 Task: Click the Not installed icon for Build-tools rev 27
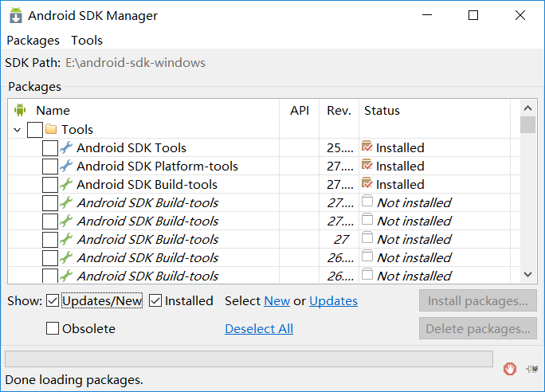[367, 238]
